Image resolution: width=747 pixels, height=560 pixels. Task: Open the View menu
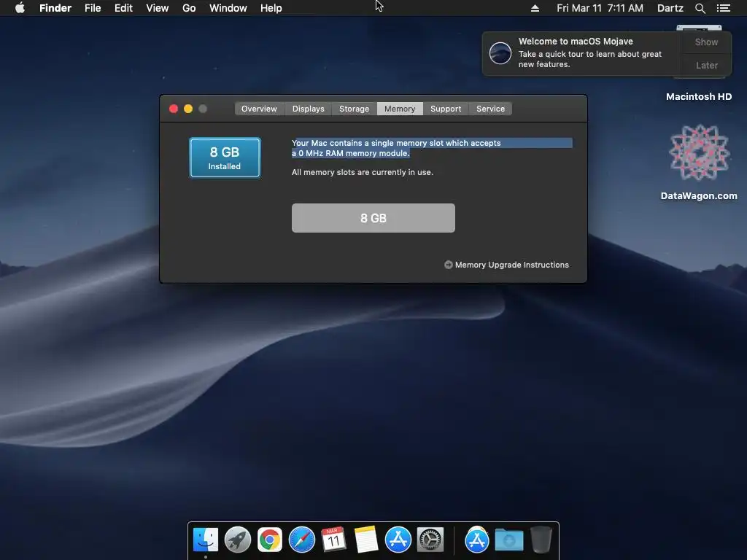[158, 8]
